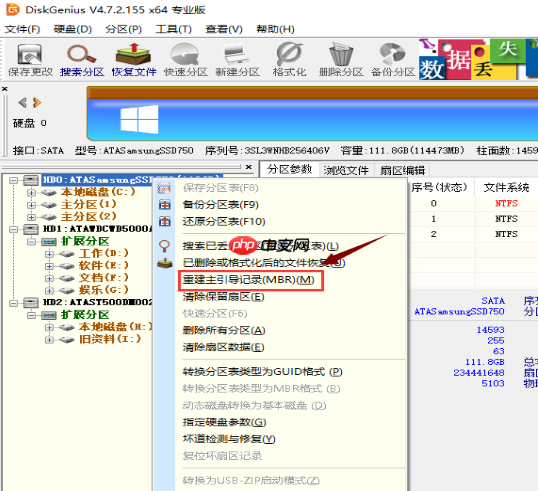Expand the 主分区(1) node
The image size is (538, 491).
(x=31, y=205)
